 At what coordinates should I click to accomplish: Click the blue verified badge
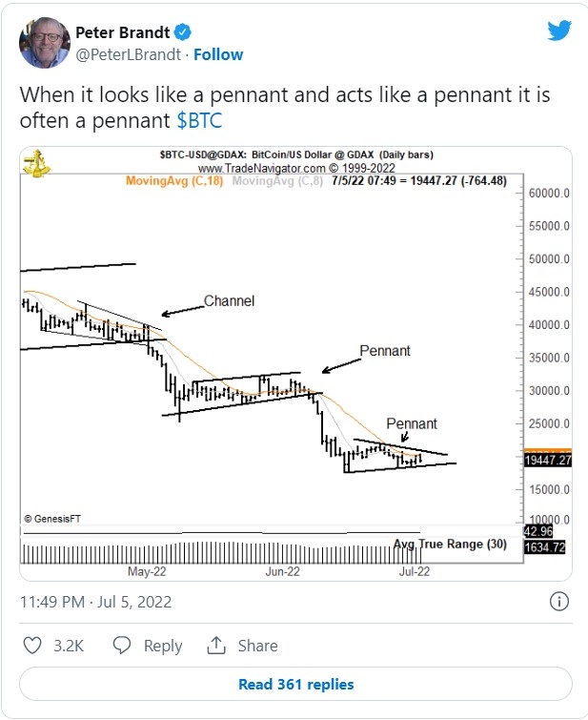[x=183, y=32]
